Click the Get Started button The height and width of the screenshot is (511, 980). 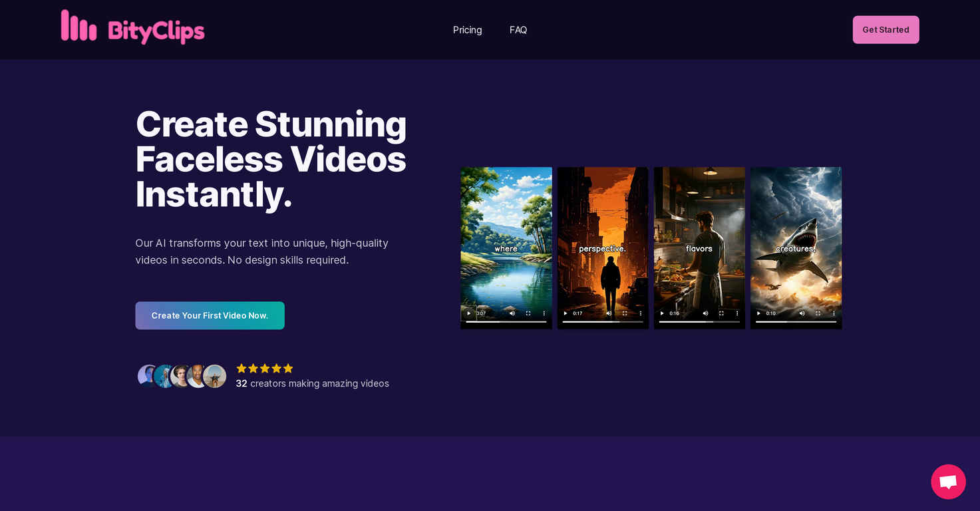click(x=886, y=29)
